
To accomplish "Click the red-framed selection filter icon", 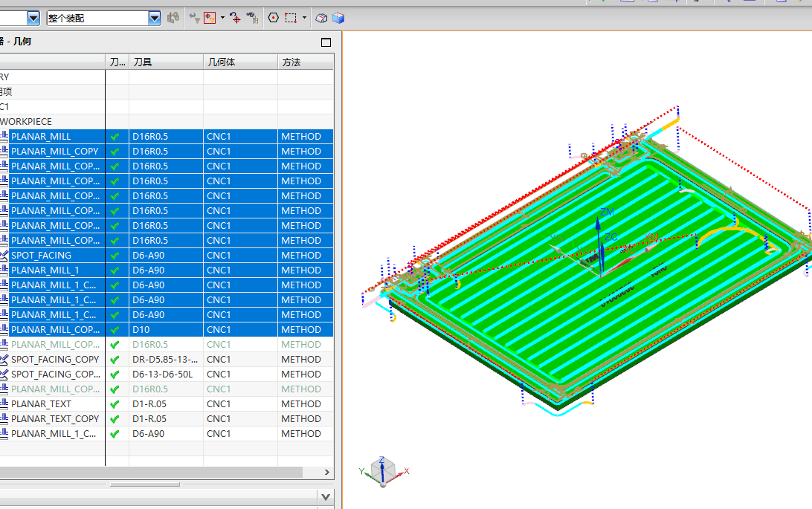I will pos(210,18).
